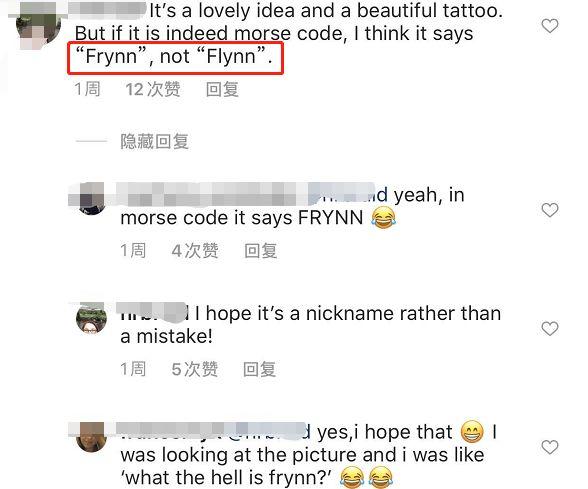View the 12次赞 likes list
This screenshot has height=489, width=588.
[153, 90]
